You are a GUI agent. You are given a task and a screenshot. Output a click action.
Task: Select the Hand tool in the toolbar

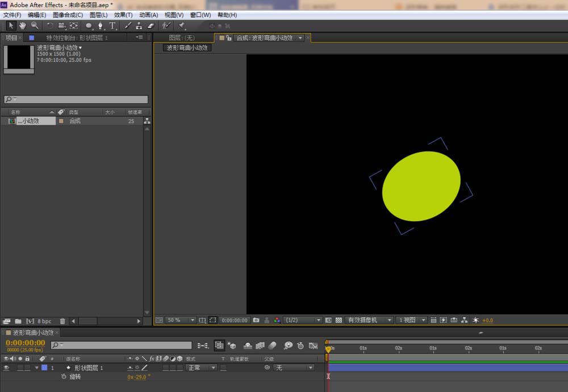pos(23,26)
